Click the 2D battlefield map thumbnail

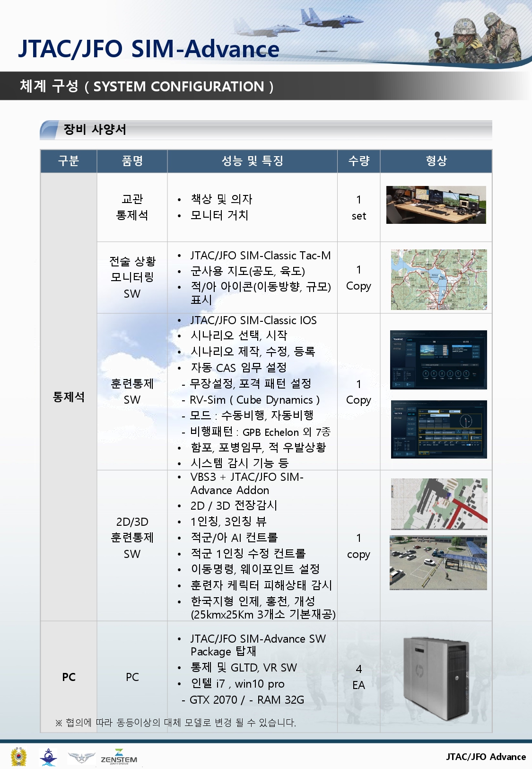439,504
